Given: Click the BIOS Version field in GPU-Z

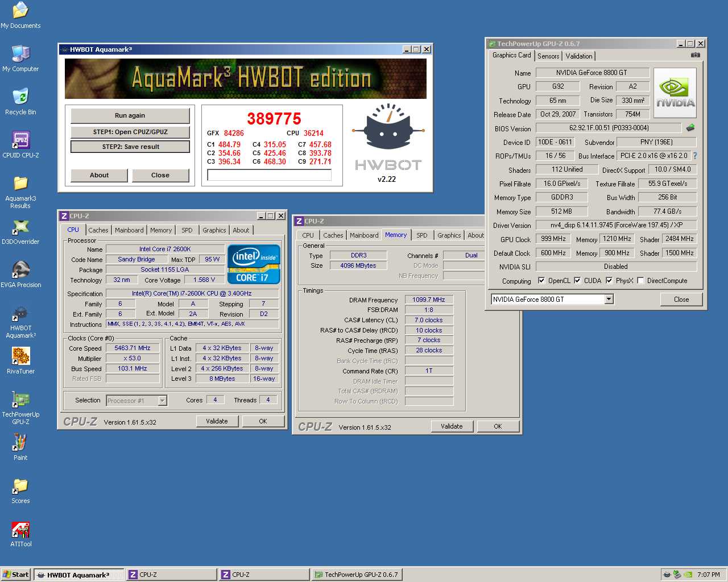Looking at the screenshot, I should 609,128.
